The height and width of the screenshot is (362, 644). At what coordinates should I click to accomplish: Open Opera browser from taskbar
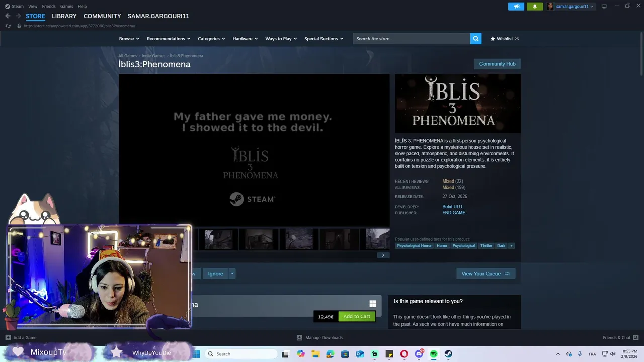[x=404, y=354]
